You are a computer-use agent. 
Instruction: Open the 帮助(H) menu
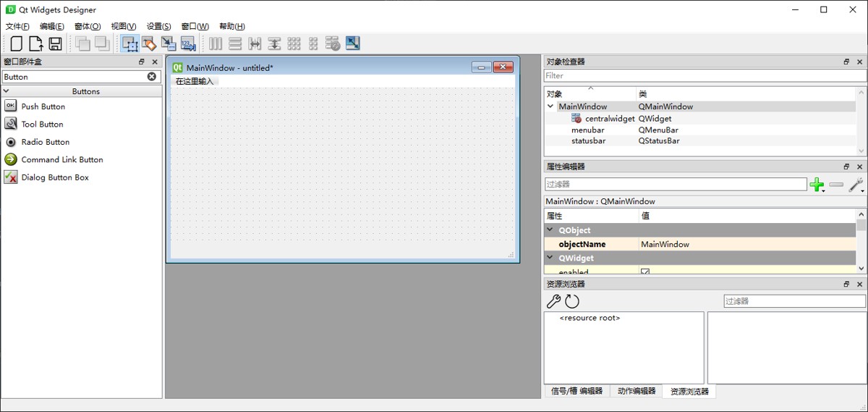[x=232, y=26]
